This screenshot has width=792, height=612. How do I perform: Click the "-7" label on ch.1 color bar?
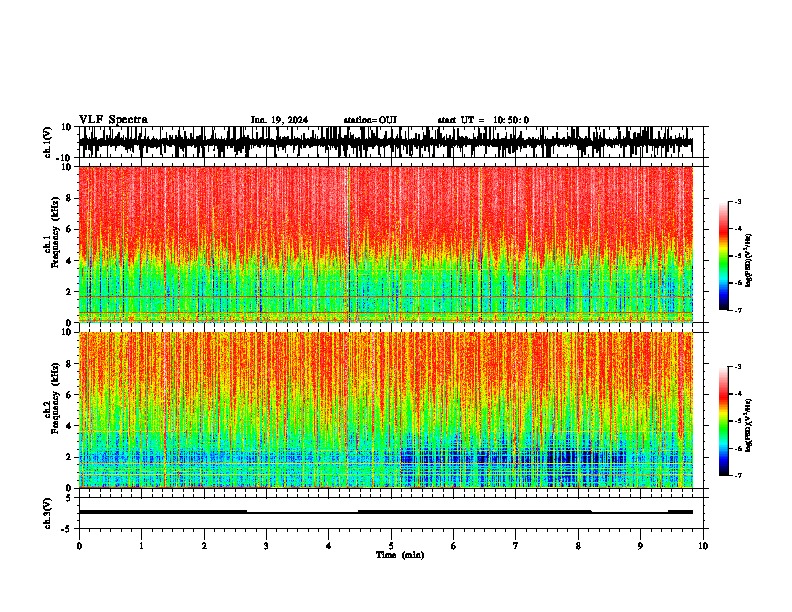pyautogui.click(x=737, y=310)
